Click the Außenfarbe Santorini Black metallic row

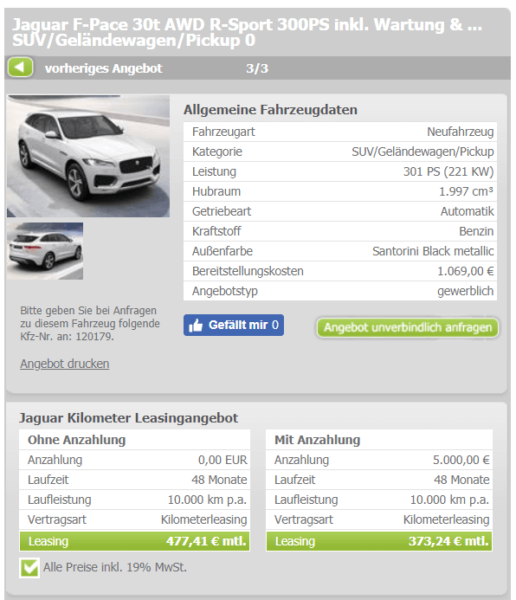(x=340, y=251)
